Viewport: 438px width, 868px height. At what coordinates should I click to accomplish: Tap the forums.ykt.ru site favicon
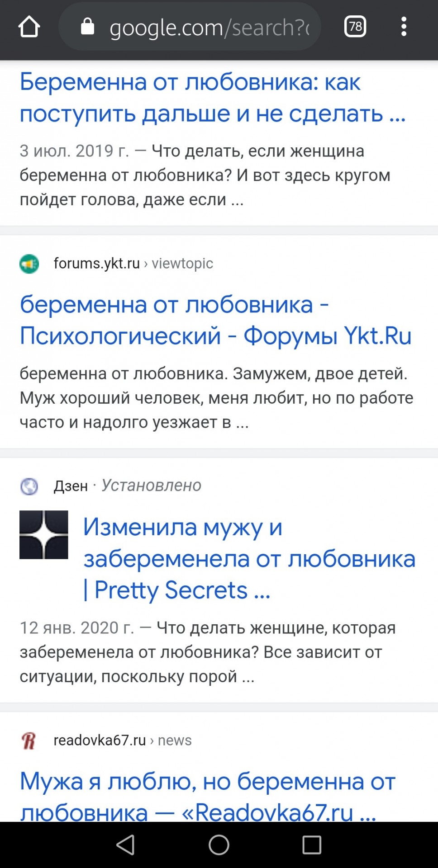tap(29, 264)
